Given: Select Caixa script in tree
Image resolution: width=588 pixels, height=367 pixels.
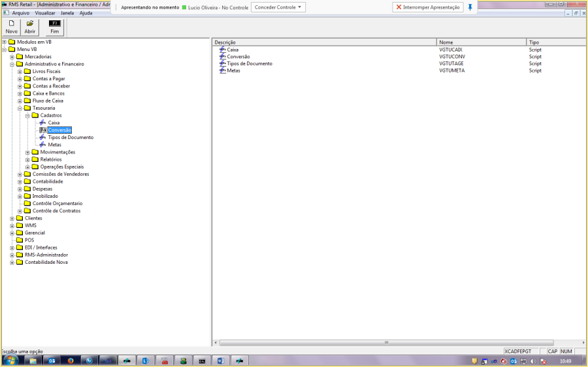Looking at the screenshot, I should 54,123.
